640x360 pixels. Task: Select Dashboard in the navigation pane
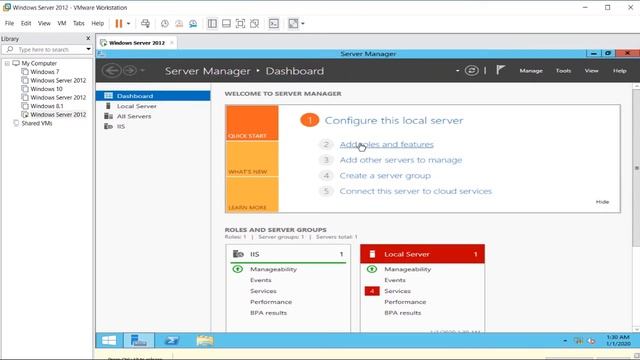153,96
